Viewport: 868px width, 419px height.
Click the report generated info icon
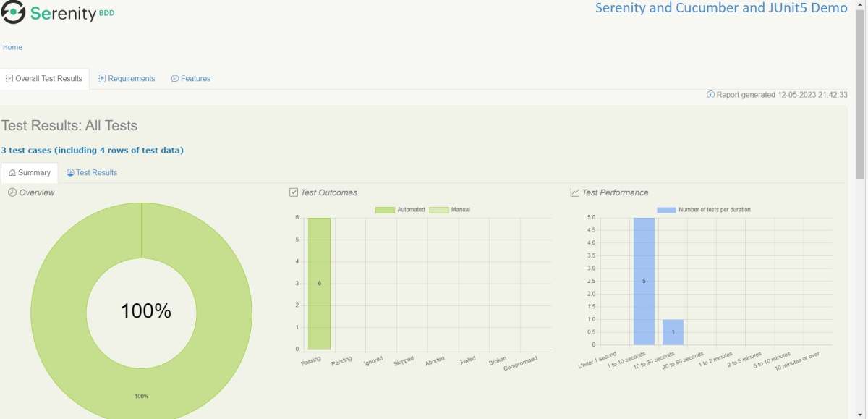pos(710,95)
